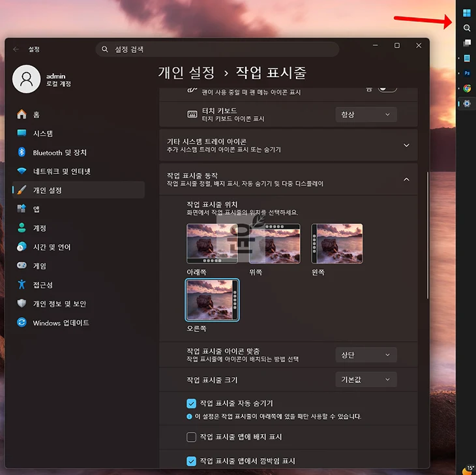
Task: Click the weather widget on the taskbar
Action: (x=469, y=470)
